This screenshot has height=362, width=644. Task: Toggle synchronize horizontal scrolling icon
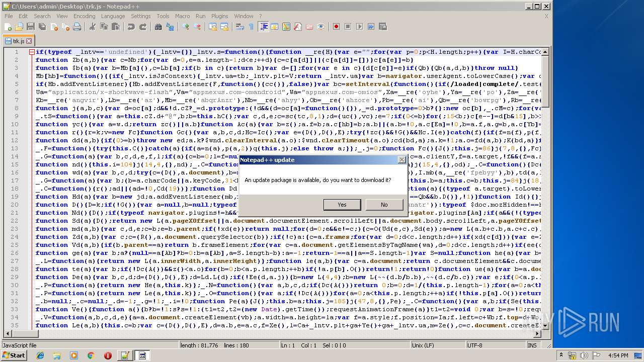224,27
